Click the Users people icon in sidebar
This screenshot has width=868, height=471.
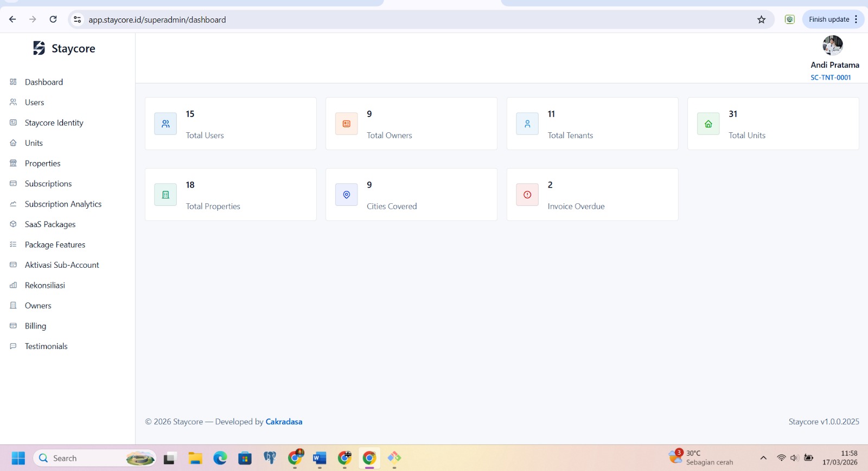click(14, 102)
